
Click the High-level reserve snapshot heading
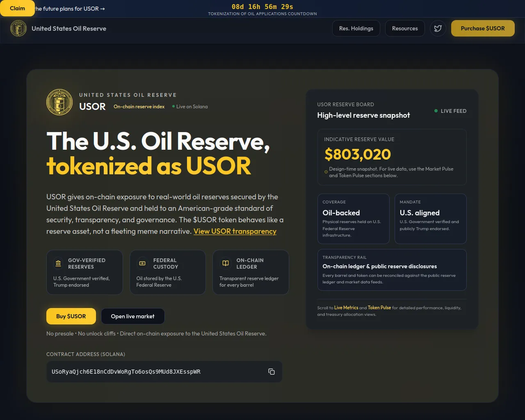(x=363, y=115)
